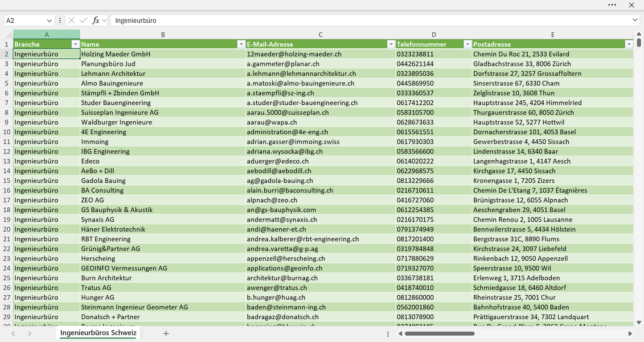The width and height of the screenshot is (644, 342).
Task: Select the row 28 header number
Action: [7, 307]
